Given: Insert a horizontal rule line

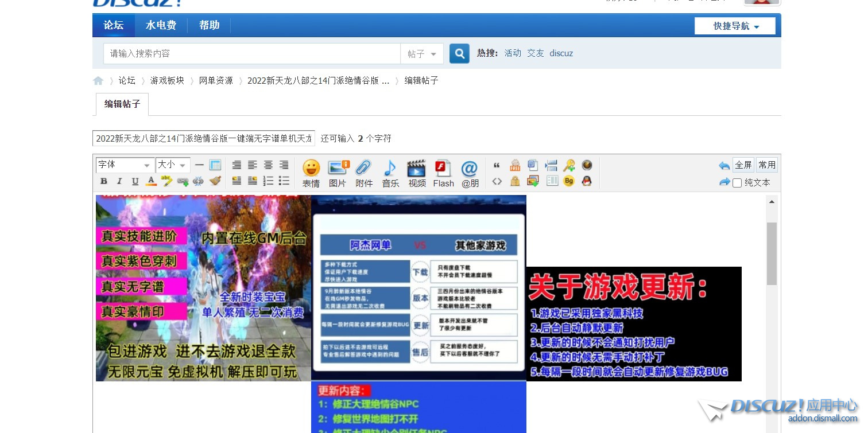Looking at the screenshot, I should [199, 165].
